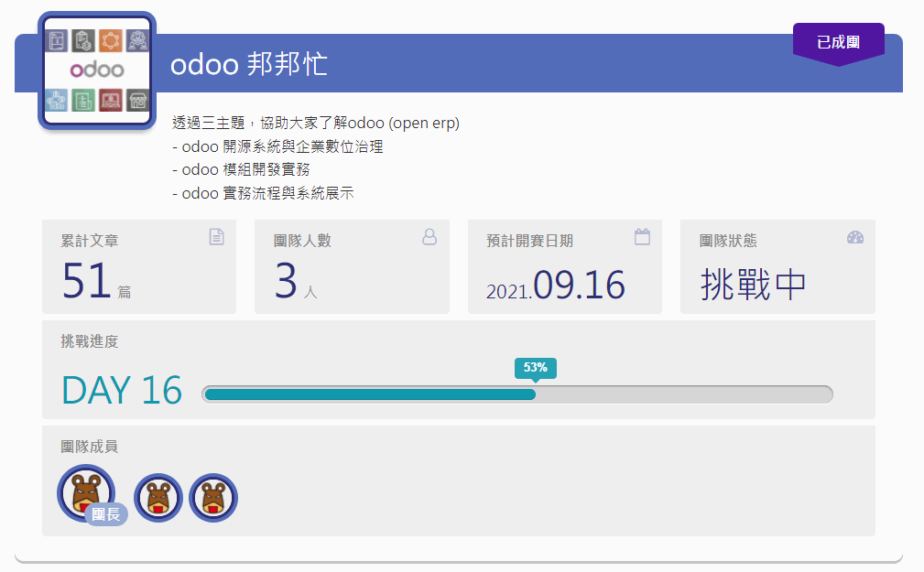Click the calendar icon on the 預計開賽日期 card
This screenshot has height=572, width=924.
tap(642, 236)
